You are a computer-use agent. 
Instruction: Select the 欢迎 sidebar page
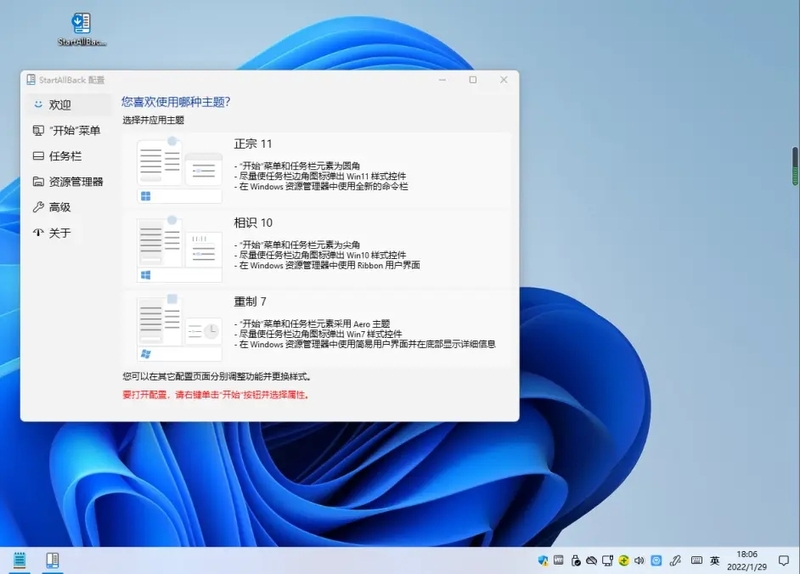coord(60,104)
